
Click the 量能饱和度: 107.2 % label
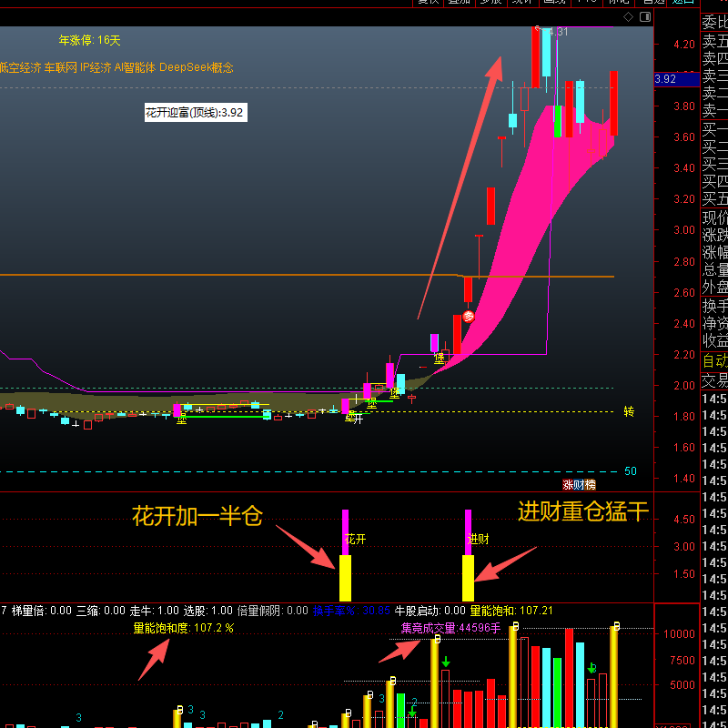tap(184, 628)
